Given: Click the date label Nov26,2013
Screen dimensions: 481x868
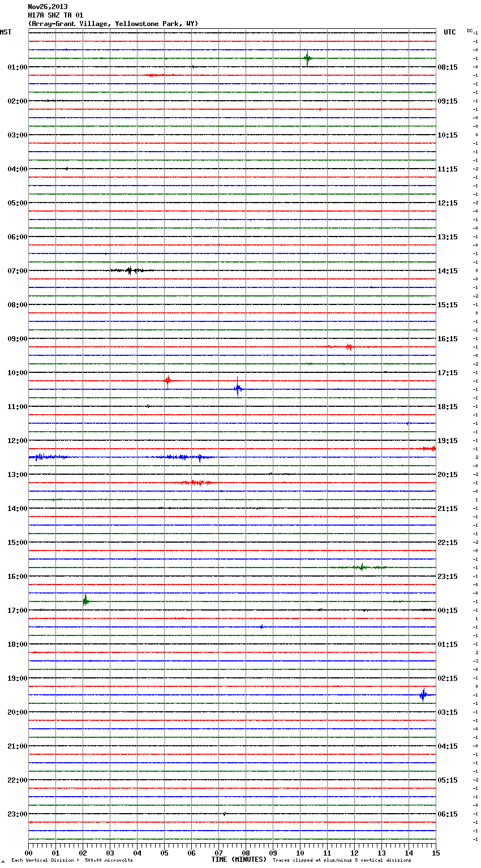Looking at the screenshot, I should (x=48, y=7).
